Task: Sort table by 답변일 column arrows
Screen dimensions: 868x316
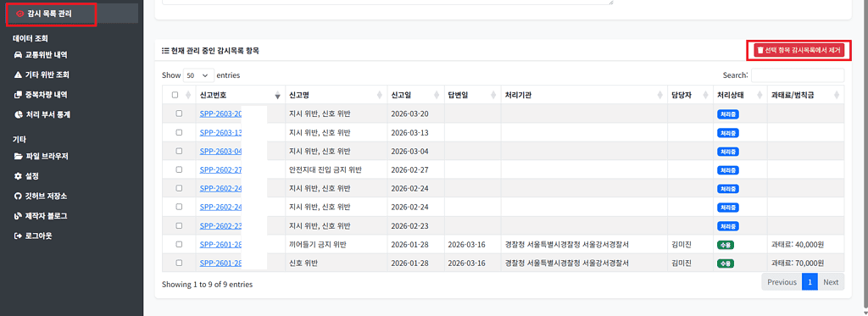Action: (492, 95)
